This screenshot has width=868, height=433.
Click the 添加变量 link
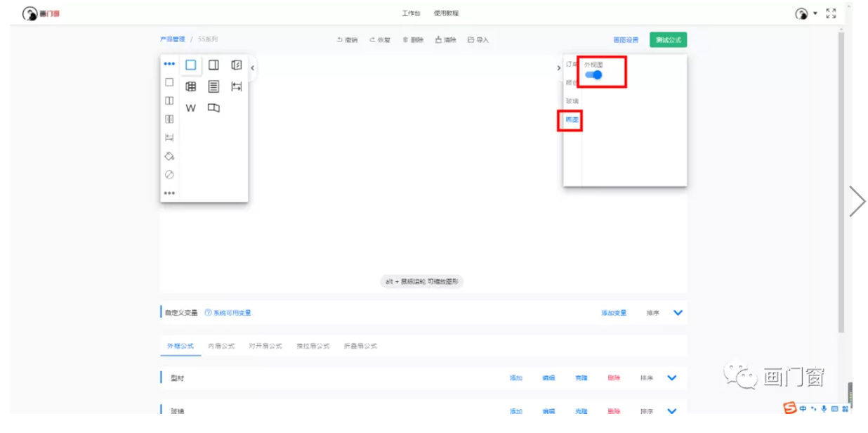tap(613, 313)
